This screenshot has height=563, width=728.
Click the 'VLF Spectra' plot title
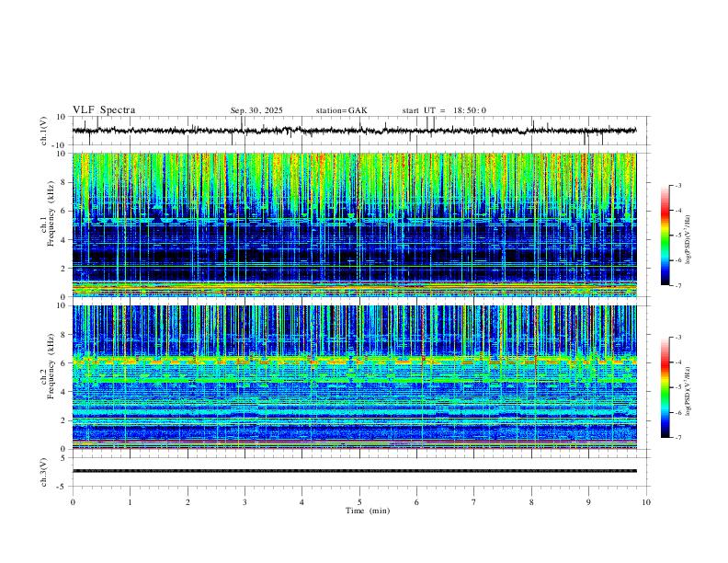point(104,110)
